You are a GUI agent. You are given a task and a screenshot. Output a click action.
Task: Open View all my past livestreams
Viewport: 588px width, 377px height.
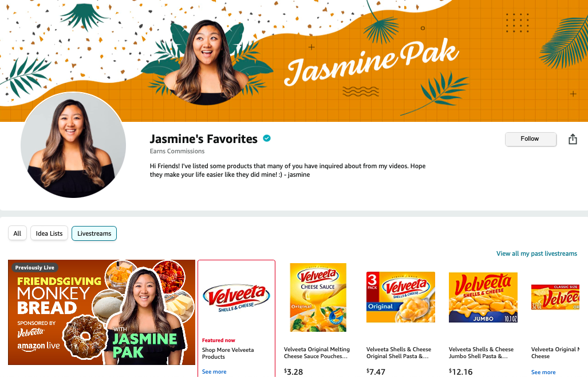(536, 253)
